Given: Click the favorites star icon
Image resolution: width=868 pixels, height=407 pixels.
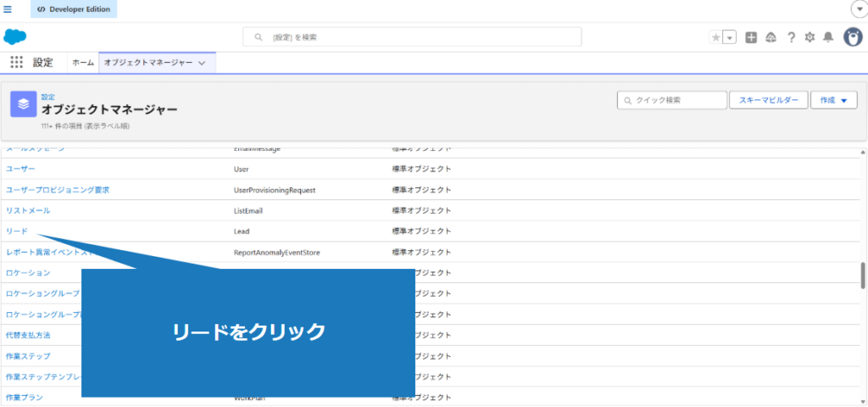Looking at the screenshot, I should 716,37.
